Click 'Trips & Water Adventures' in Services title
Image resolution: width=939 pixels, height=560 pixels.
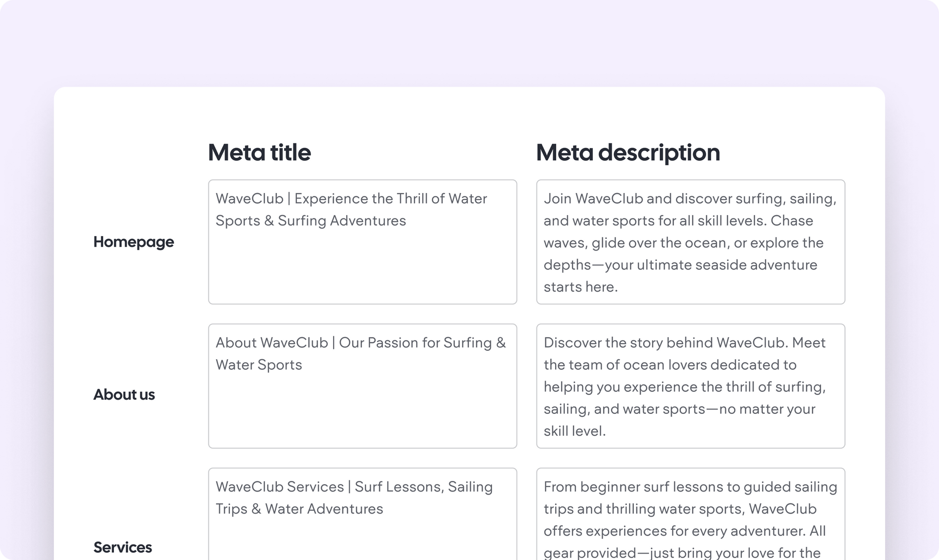(x=299, y=509)
